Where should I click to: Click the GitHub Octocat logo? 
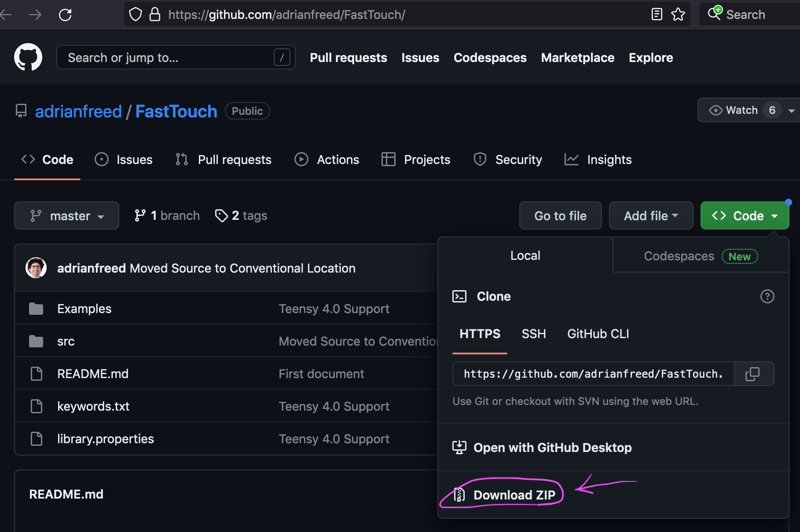pyautogui.click(x=28, y=57)
